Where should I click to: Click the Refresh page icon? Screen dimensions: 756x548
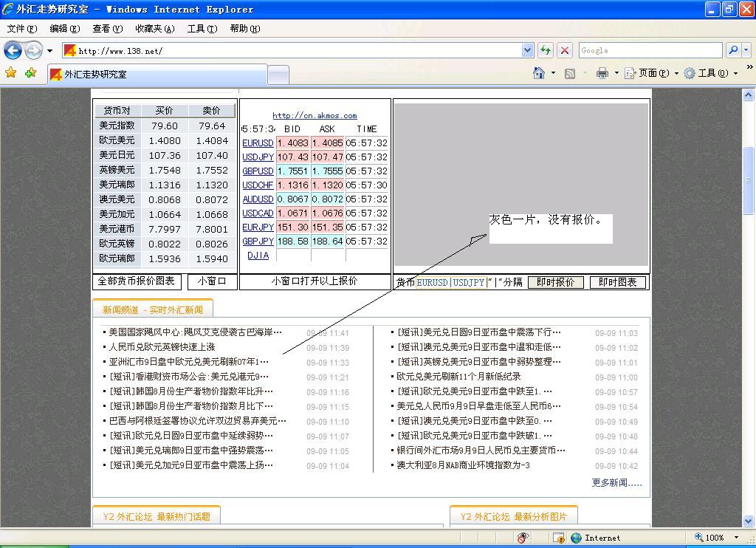(x=546, y=50)
